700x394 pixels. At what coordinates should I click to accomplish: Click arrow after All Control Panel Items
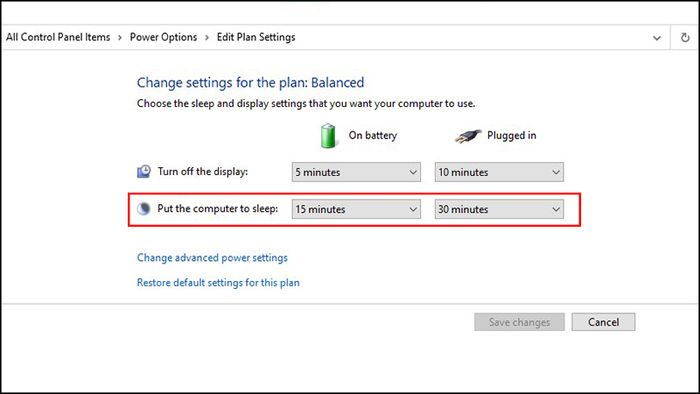(x=120, y=37)
